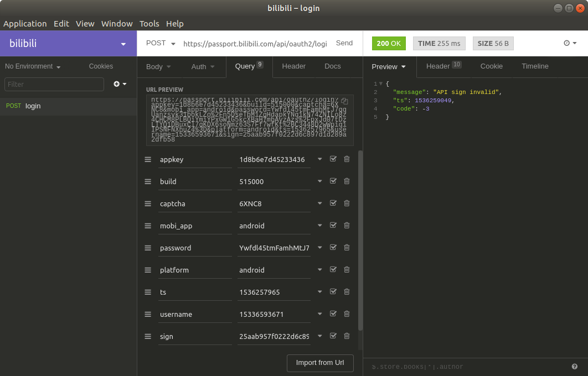Open the bilibili workspace dropdown
This screenshot has height=376, width=588.
point(68,44)
